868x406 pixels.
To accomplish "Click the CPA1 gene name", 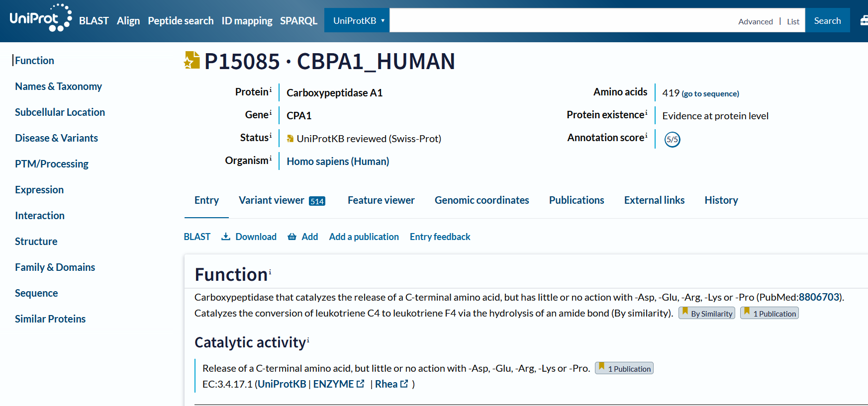I will (299, 116).
